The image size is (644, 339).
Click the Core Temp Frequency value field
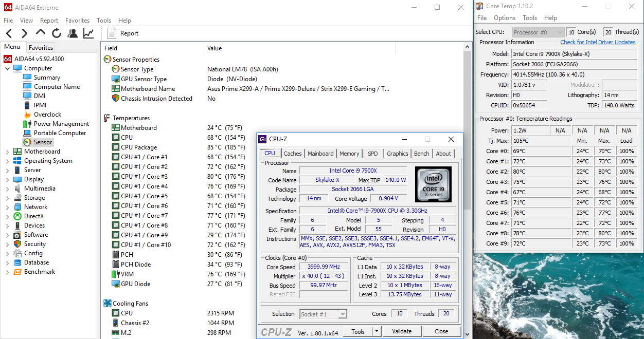click(x=574, y=74)
